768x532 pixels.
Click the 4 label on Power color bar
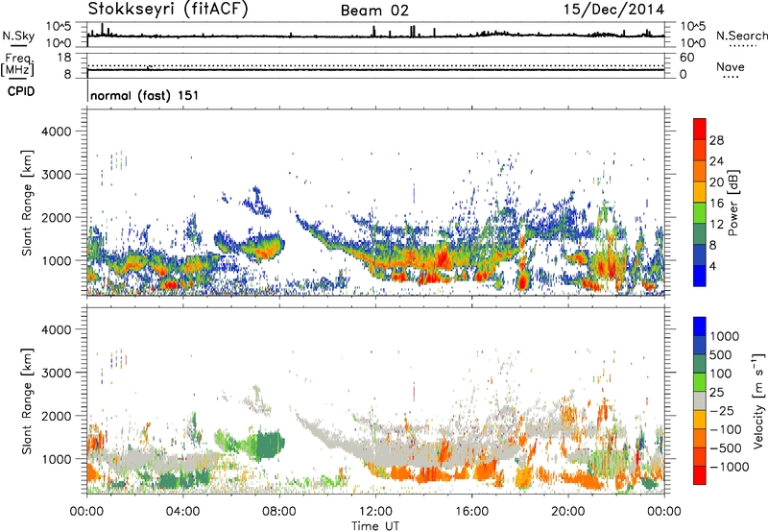tap(712, 266)
